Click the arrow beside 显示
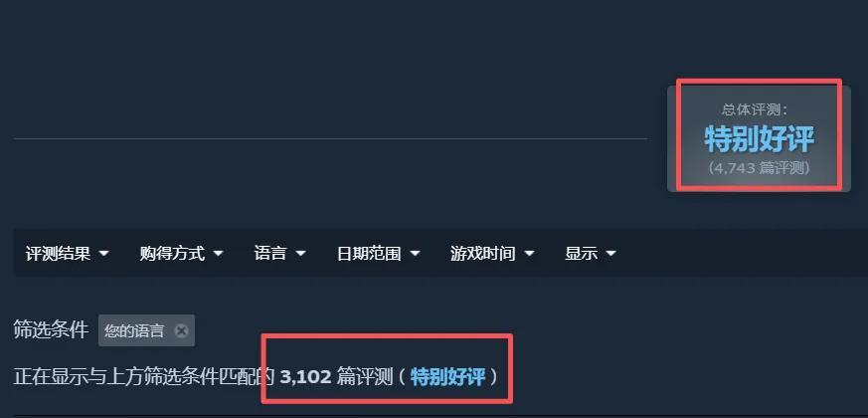The image size is (868, 418). (610, 254)
